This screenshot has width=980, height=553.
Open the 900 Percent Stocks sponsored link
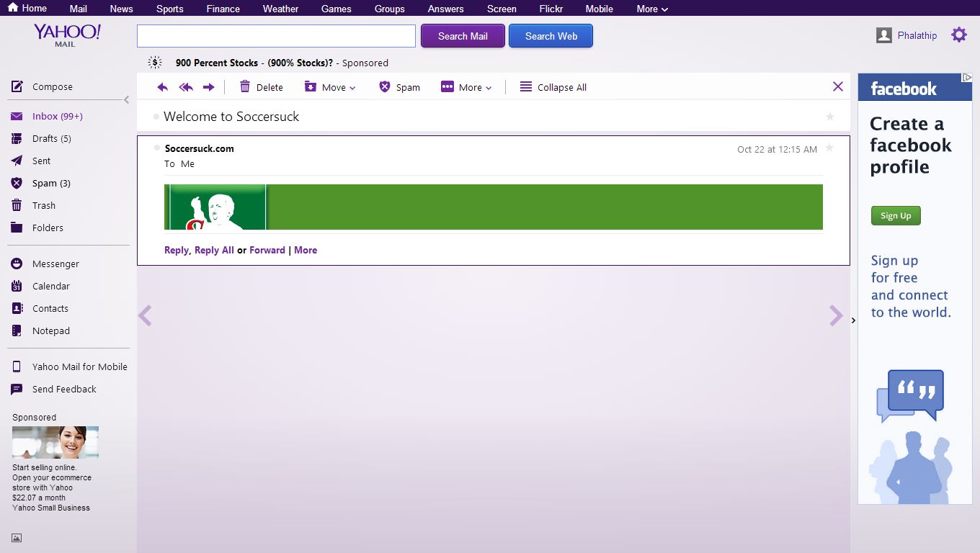pos(254,63)
